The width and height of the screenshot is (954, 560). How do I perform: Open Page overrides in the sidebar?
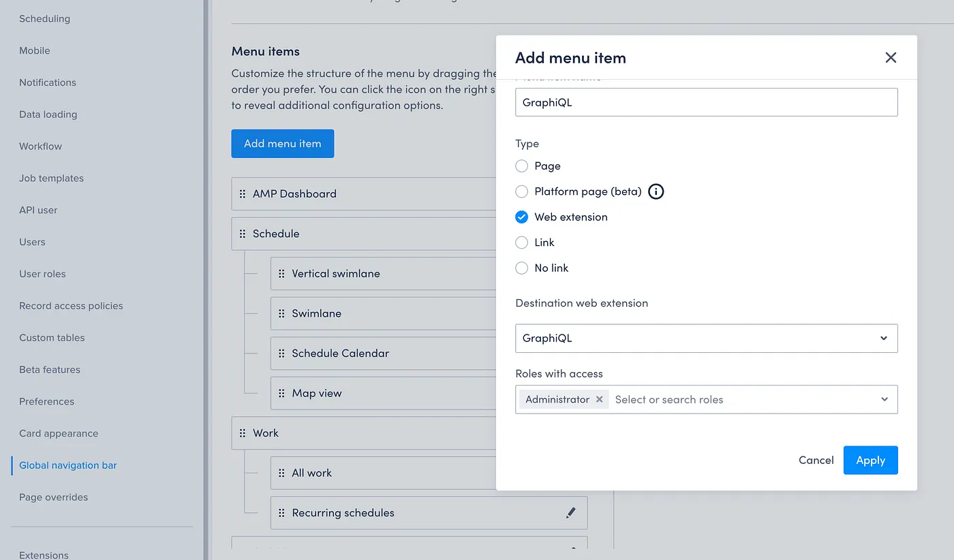tap(54, 497)
